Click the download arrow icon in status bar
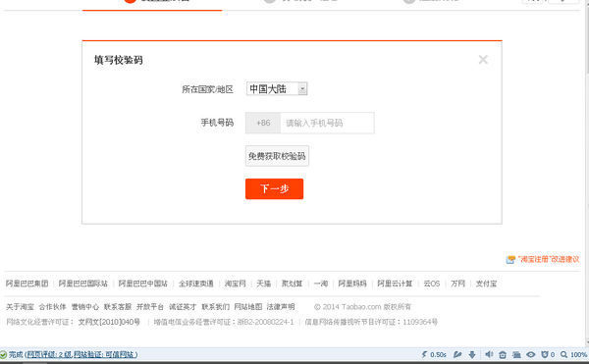589x364 pixels. click(x=472, y=354)
